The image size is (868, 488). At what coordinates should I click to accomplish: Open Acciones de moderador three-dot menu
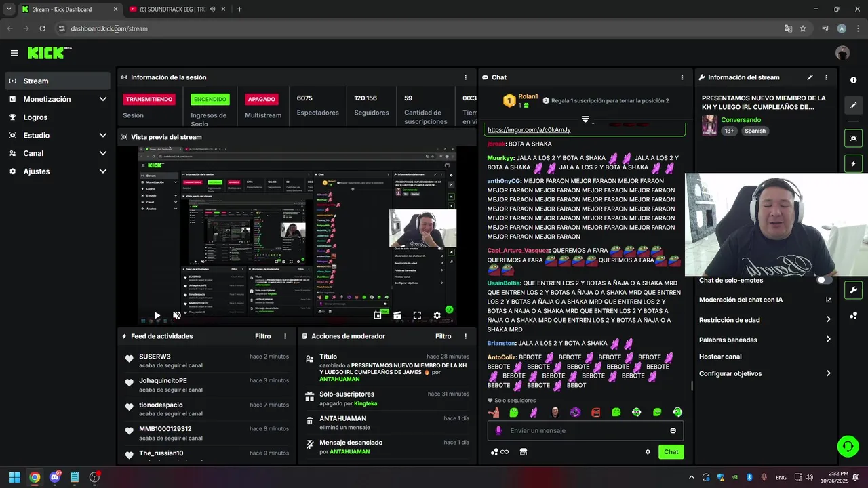click(x=465, y=336)
